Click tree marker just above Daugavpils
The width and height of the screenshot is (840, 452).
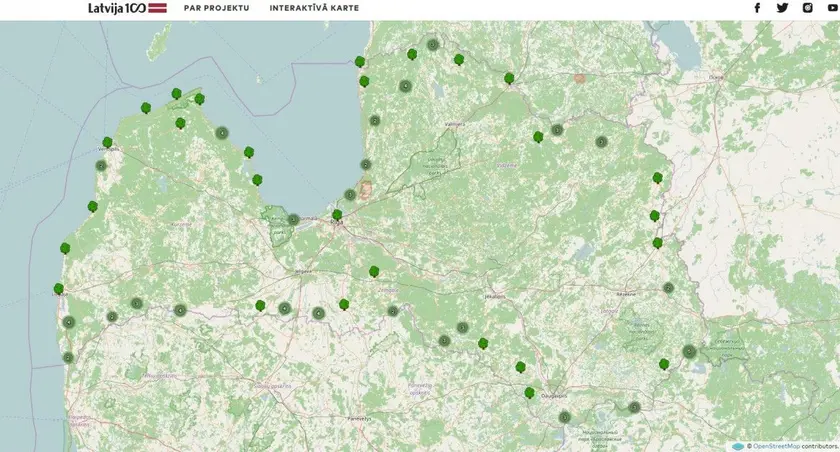(x=529, y=393)
